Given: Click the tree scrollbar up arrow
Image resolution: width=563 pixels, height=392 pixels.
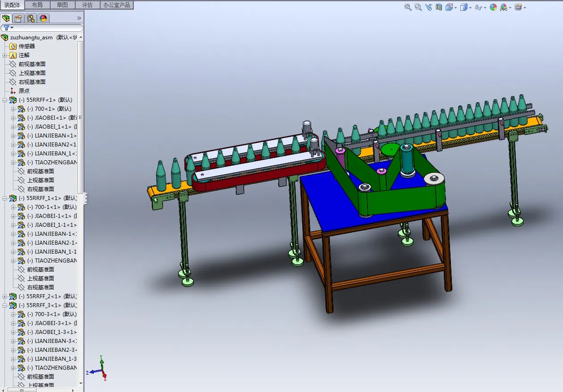Looking at the screenshot, I should coord(80,36).
